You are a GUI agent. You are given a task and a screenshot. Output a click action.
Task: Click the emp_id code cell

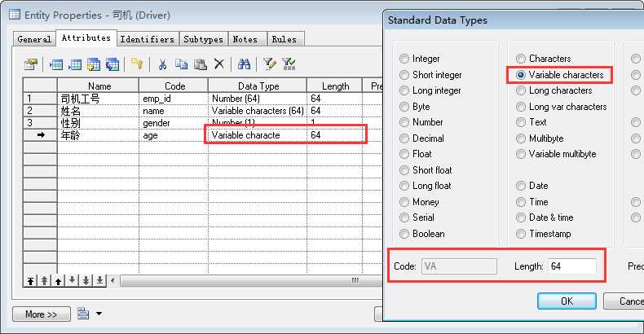[174, 99]
